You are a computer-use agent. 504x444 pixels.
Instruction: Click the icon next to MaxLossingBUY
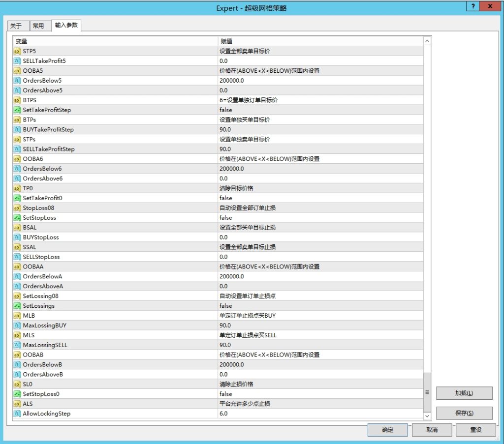click(x=17, y=326)
